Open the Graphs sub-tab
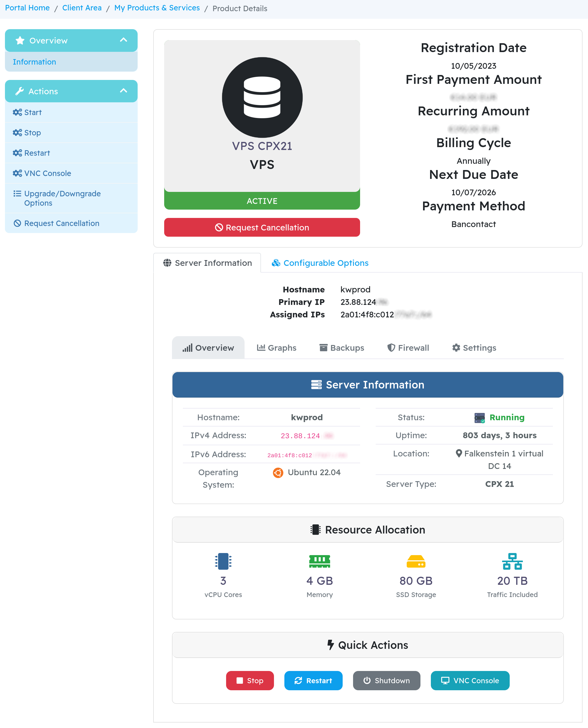 pos(276,348)
